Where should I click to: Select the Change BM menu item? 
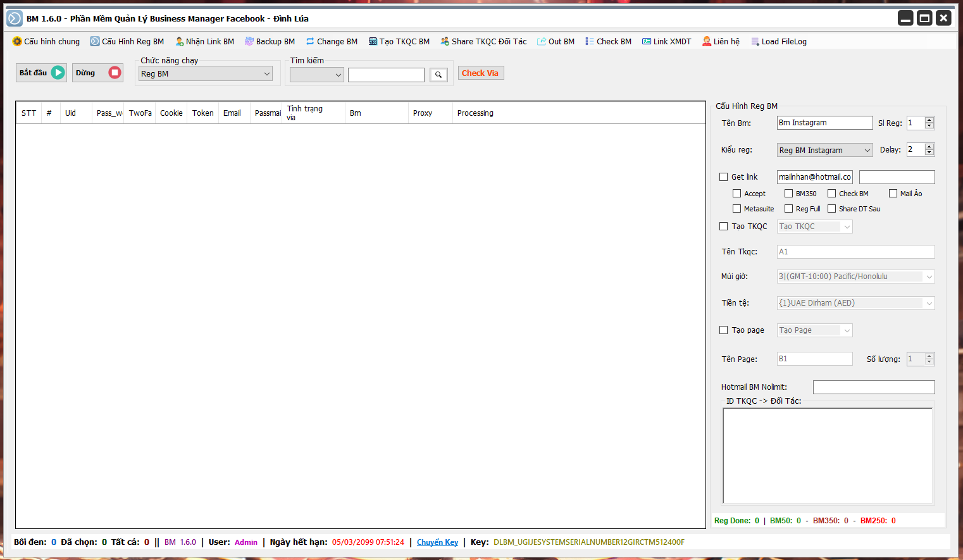(x=332, y=41)
